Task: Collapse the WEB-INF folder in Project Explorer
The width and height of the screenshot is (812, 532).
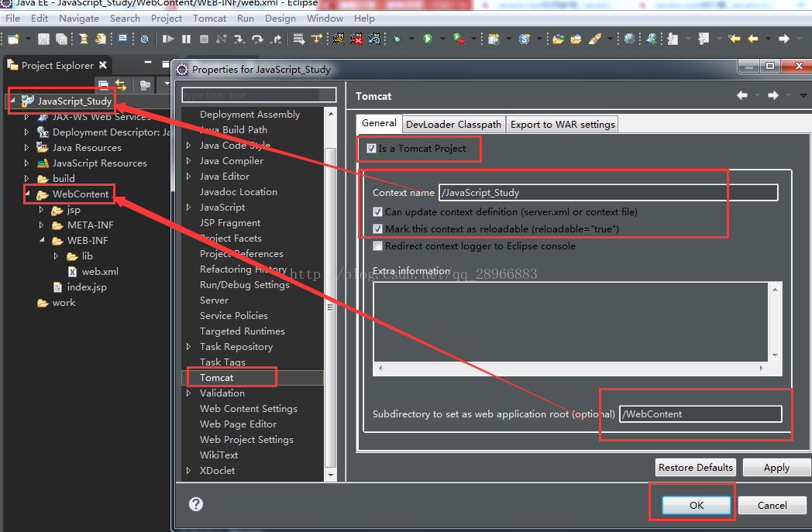Action: (x=42, y=240)
